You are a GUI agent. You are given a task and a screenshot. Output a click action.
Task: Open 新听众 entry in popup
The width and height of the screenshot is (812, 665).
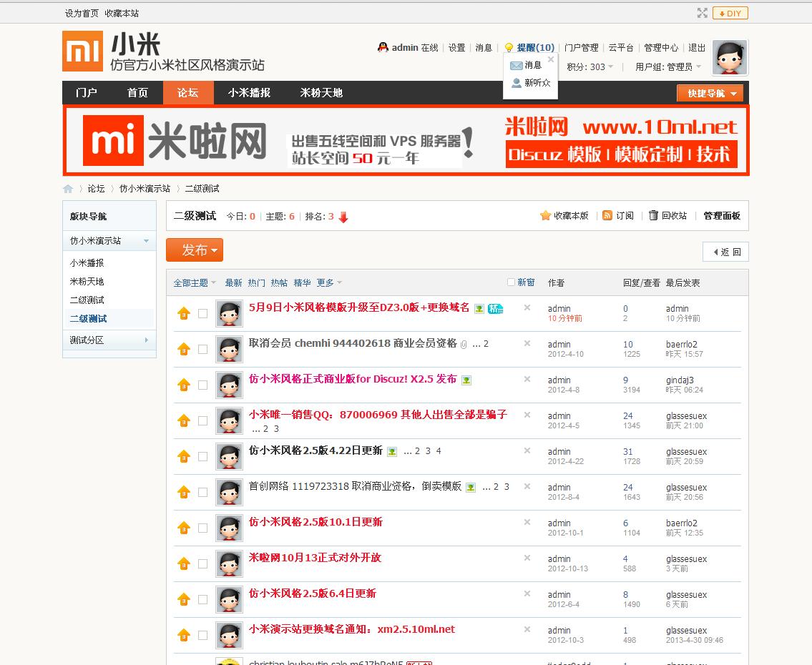[x=531, y=83]
